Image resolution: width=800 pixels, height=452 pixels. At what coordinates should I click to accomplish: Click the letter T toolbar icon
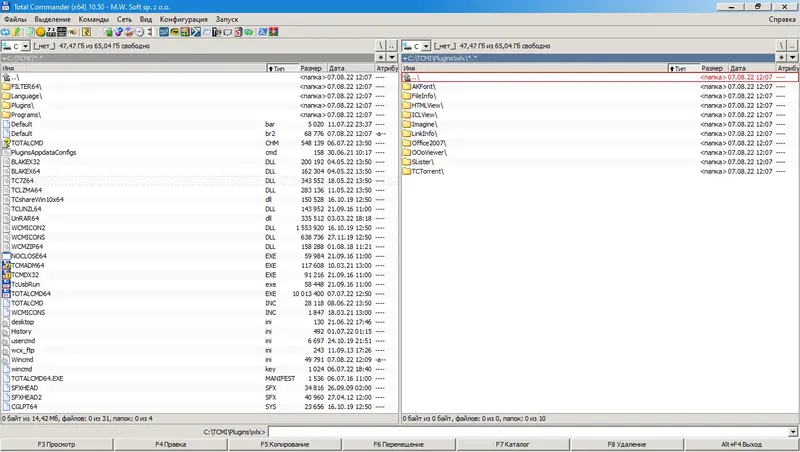216,32
